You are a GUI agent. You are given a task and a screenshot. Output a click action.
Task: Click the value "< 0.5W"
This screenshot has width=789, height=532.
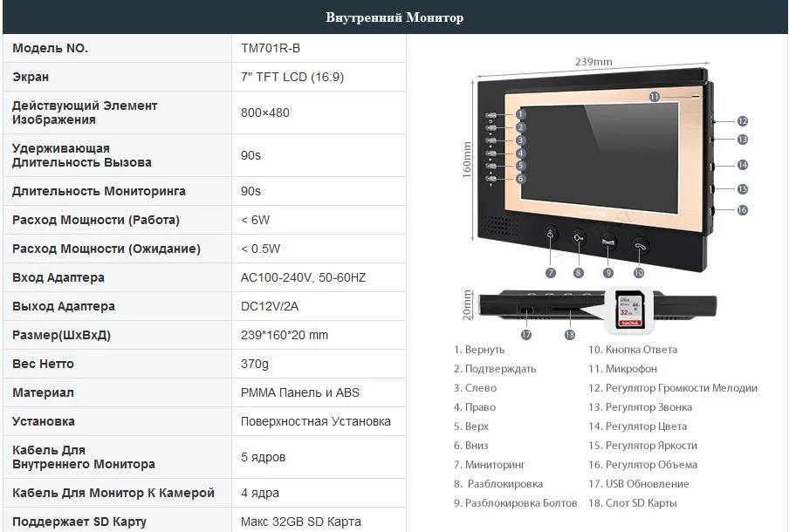[x=260, y=249]
